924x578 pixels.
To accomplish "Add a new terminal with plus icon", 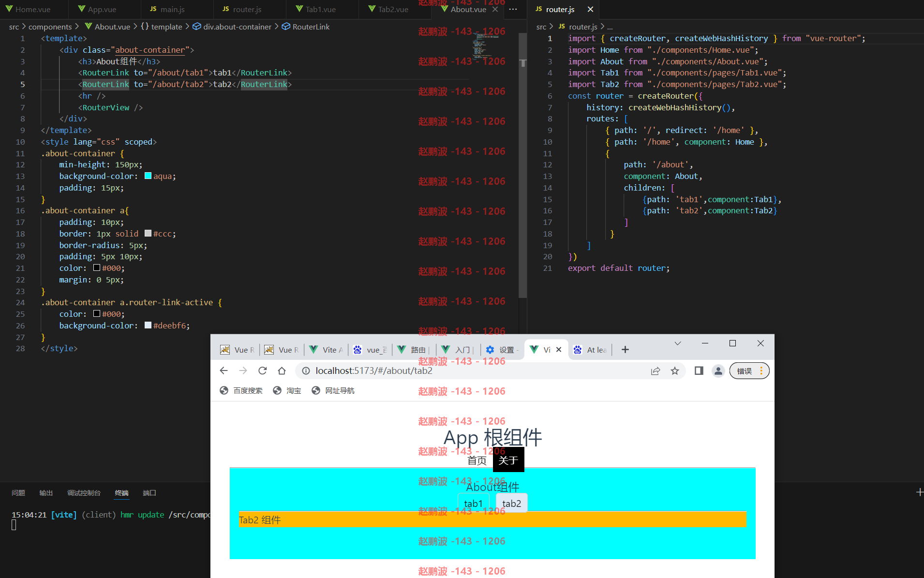I will pyautogui.click(x=920, y=492).
